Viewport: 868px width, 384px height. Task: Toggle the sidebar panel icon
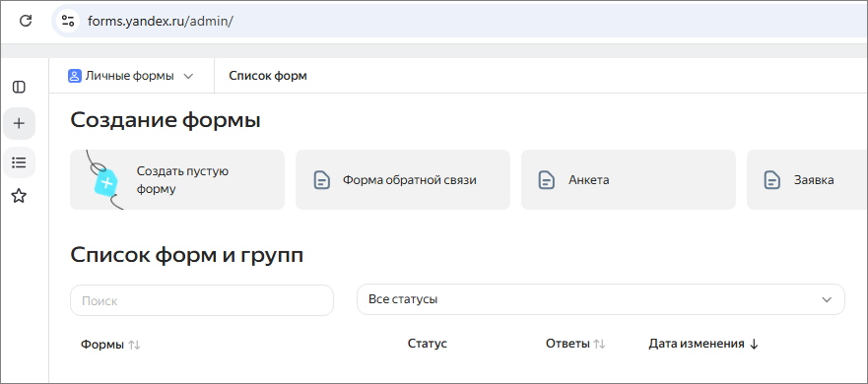19,87
